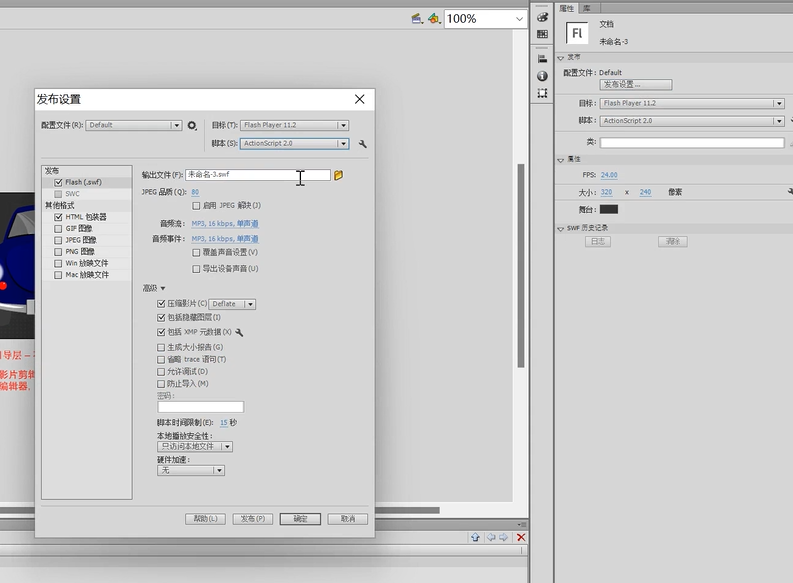Open local playback security dropdown

pyautogui.click(x=195, y=446)
